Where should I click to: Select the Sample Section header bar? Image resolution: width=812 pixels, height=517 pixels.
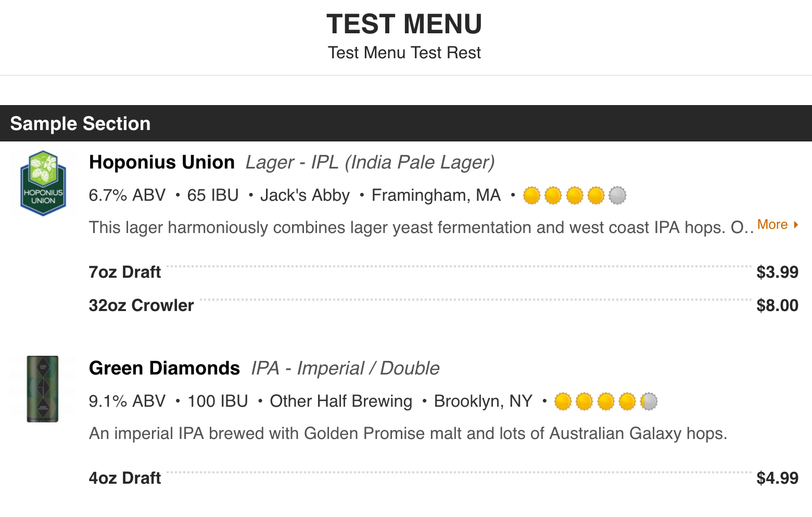(x=406, y=123)
